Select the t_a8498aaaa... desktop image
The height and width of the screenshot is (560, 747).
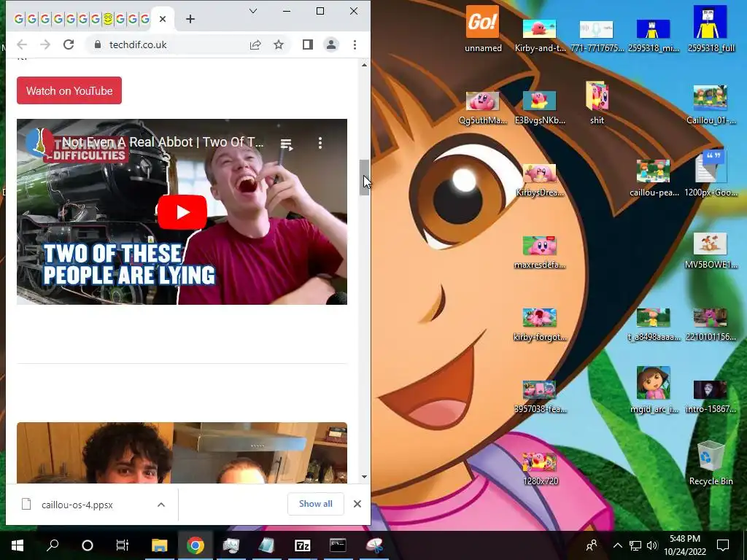pyautogui.click(x=653, y=324)
